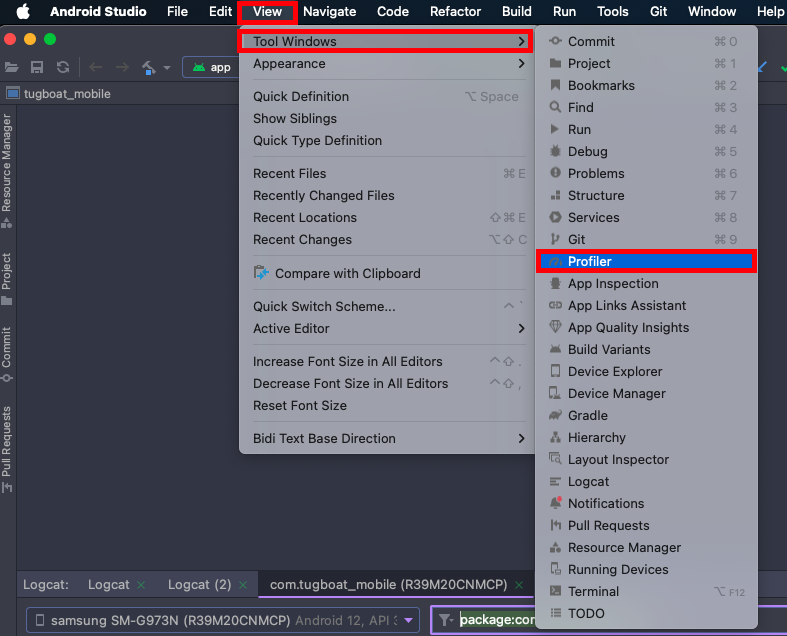The width and height of the screenshot is (787, 636).
Task: Select Quick Definition menu item
Action: (x=386, y=96)
